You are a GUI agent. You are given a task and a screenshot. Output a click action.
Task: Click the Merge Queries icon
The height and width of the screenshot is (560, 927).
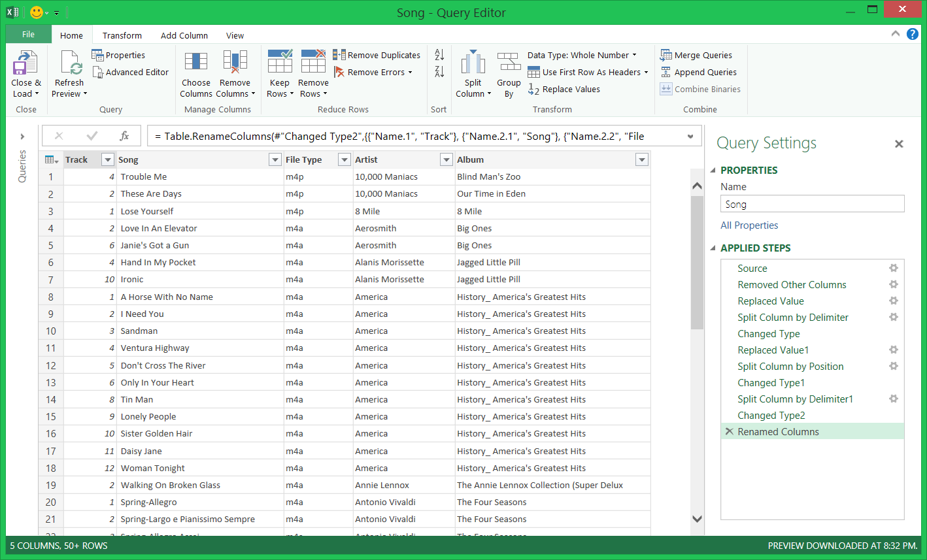tap(666, 56)
